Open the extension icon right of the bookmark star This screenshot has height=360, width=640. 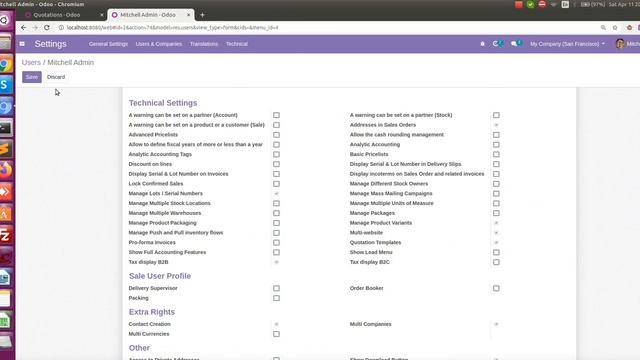(x=629, y=27)
